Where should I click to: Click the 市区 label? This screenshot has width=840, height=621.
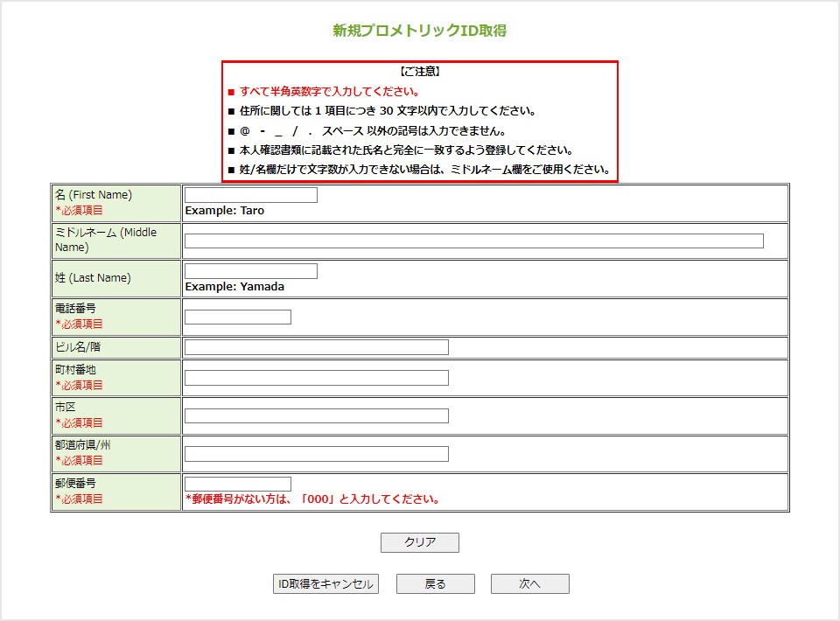coord(66,408)
